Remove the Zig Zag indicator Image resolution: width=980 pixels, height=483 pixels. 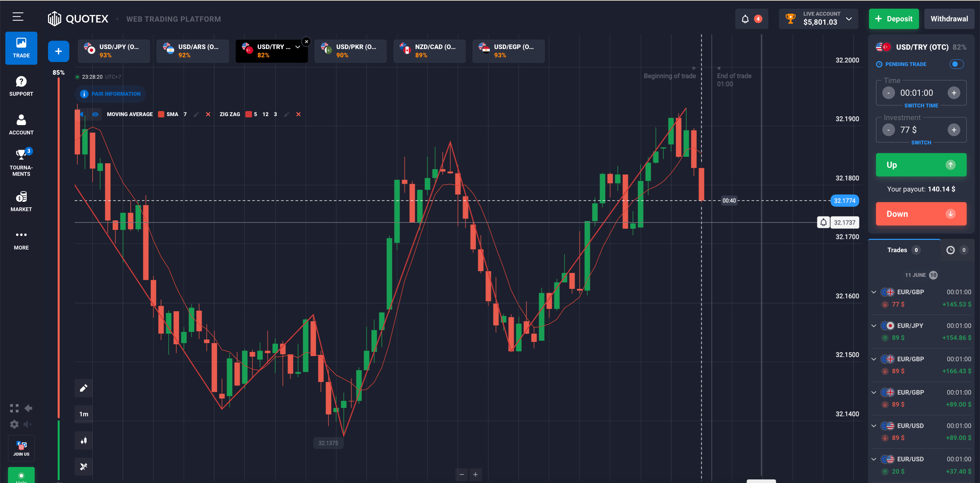(298, 114)
